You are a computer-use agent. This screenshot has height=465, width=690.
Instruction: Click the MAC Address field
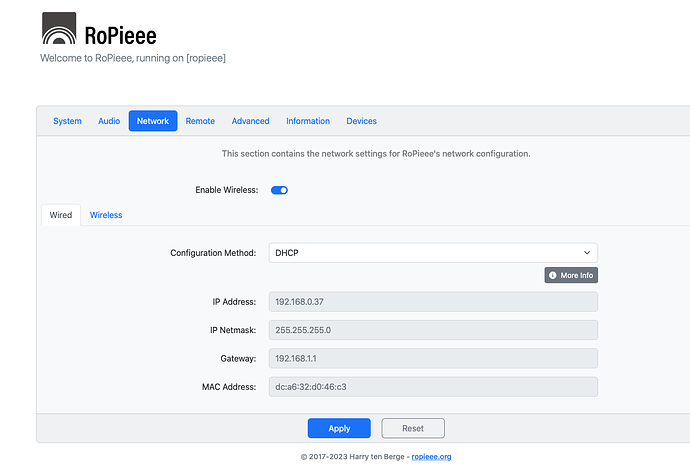pos(432,386)
